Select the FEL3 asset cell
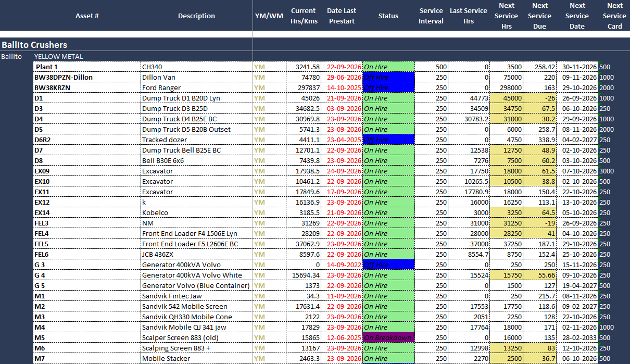This screenshot has height=364, width=630. (87, 223)
